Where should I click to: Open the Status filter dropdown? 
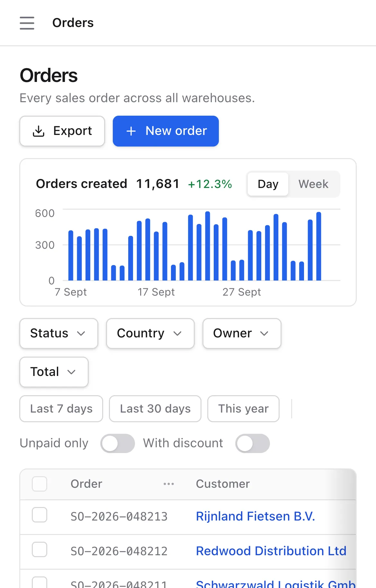click(59, 334)
